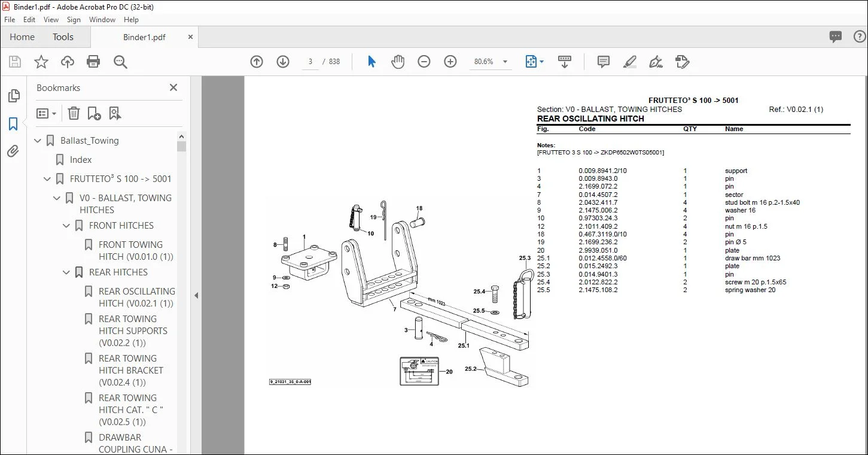Upload file to cloud with the cloud arrow icon
This screenshot has width=868, height=455.
pos(68,62)
